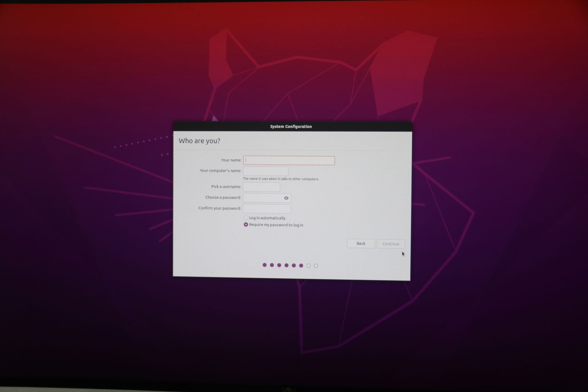The image size is (588, 392).
Task: Focus the Your computer's name field
Action: point(266,171)
